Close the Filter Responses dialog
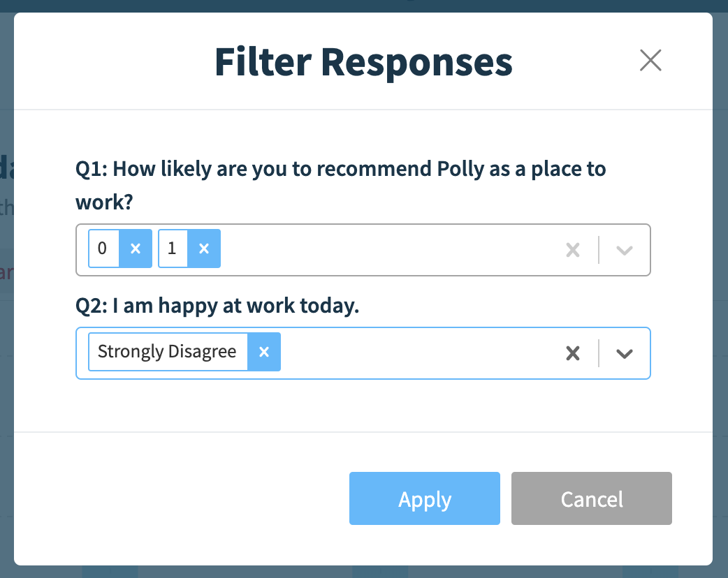This screenshot has width=728, height=578. pyautogui.click(x=650, y=60)
